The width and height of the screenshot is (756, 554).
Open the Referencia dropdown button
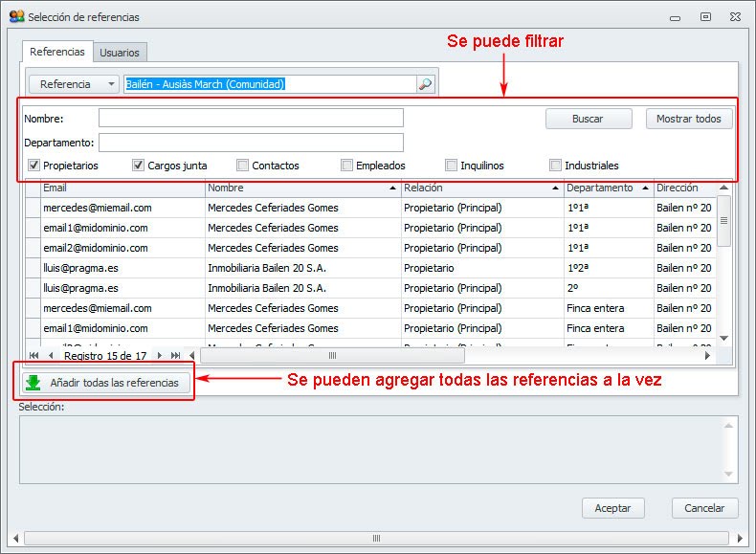pyautogui.click(x=74, y=84)
